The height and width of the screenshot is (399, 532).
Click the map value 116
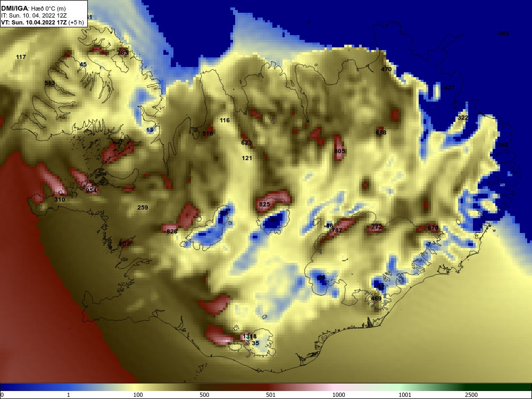click(225, 120)
